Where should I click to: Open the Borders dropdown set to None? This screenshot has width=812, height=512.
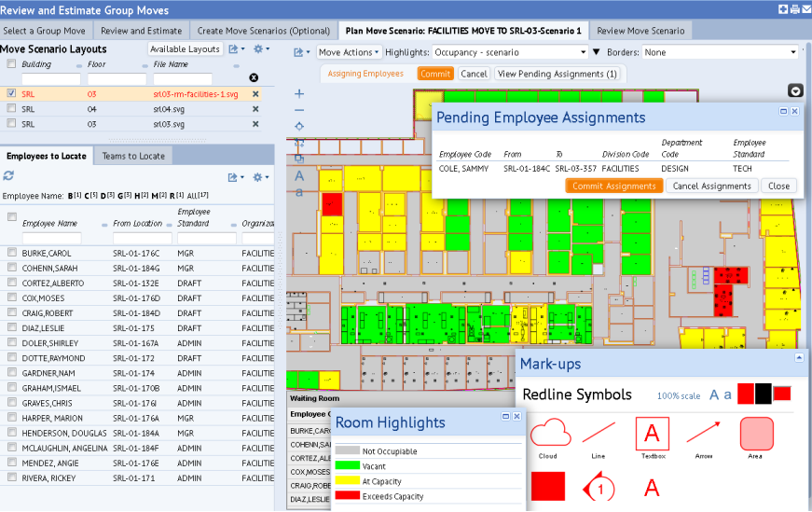(x=720, y=52)
